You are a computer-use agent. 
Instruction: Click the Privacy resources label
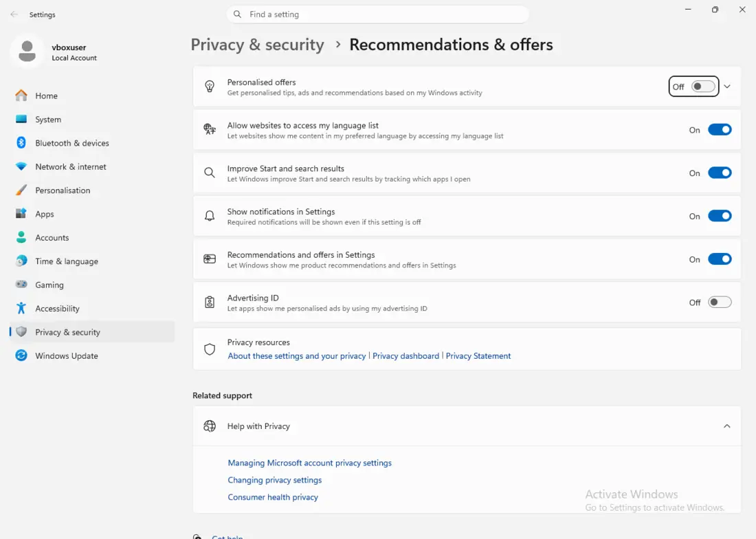[258, 342]
